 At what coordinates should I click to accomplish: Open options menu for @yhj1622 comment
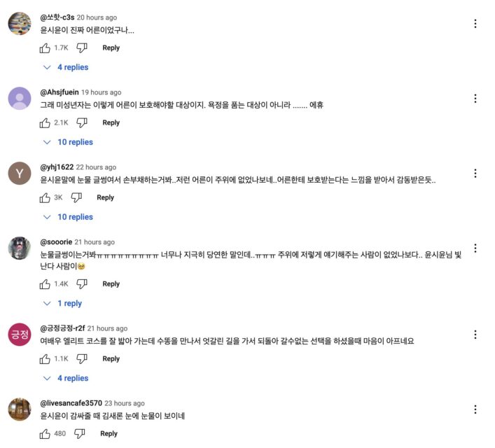pyautogui.click(x=475, y=174)
